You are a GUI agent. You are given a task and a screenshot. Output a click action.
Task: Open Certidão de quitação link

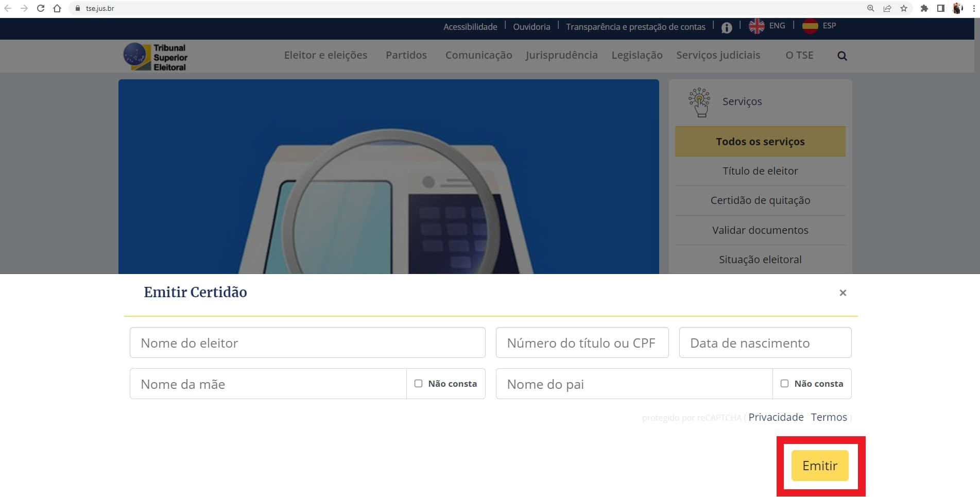[x=760, y=200]
